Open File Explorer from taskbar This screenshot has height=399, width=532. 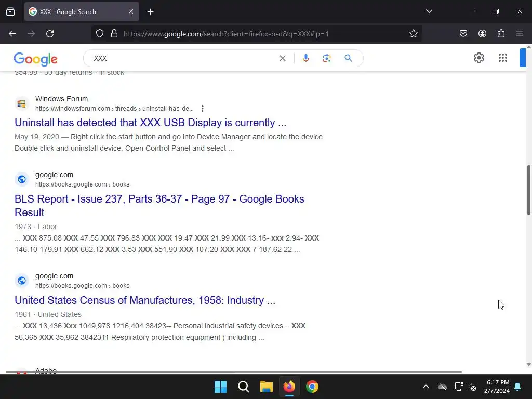pyautogui.click(x=267, y=387)
